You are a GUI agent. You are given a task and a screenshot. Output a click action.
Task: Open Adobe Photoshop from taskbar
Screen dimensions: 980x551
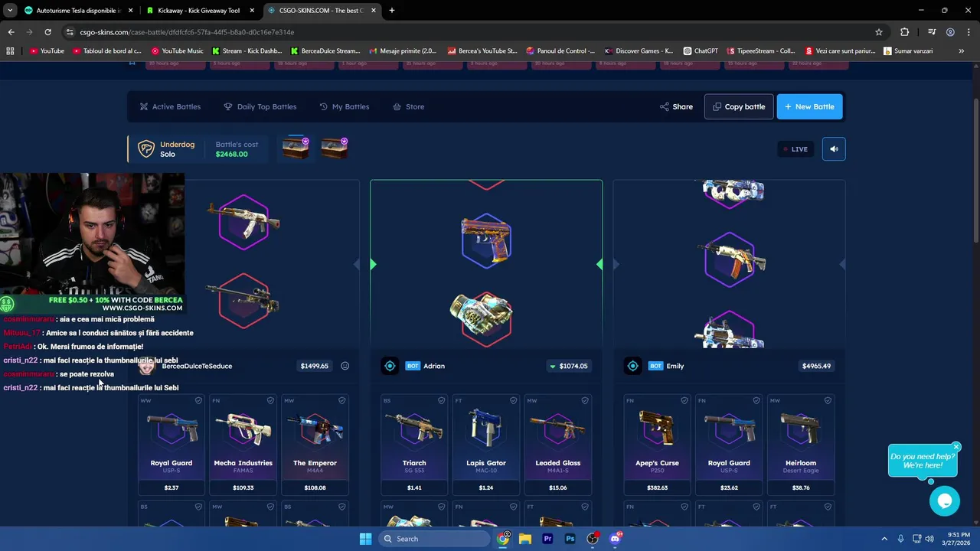[570, 539]
